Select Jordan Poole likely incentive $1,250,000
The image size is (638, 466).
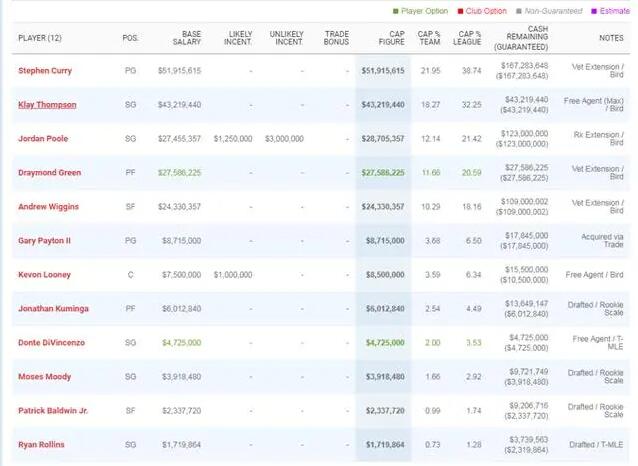click(x=233, y=139)
